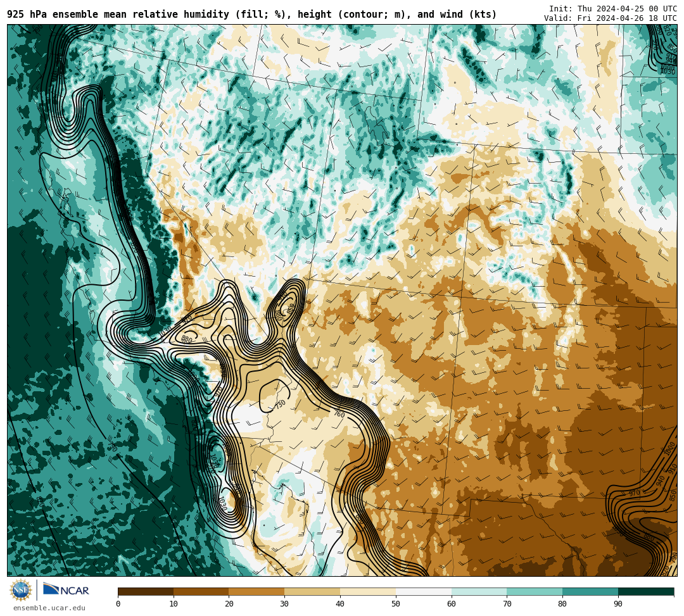
Task: Click the NSF logo
Action: tap(21, 590)
